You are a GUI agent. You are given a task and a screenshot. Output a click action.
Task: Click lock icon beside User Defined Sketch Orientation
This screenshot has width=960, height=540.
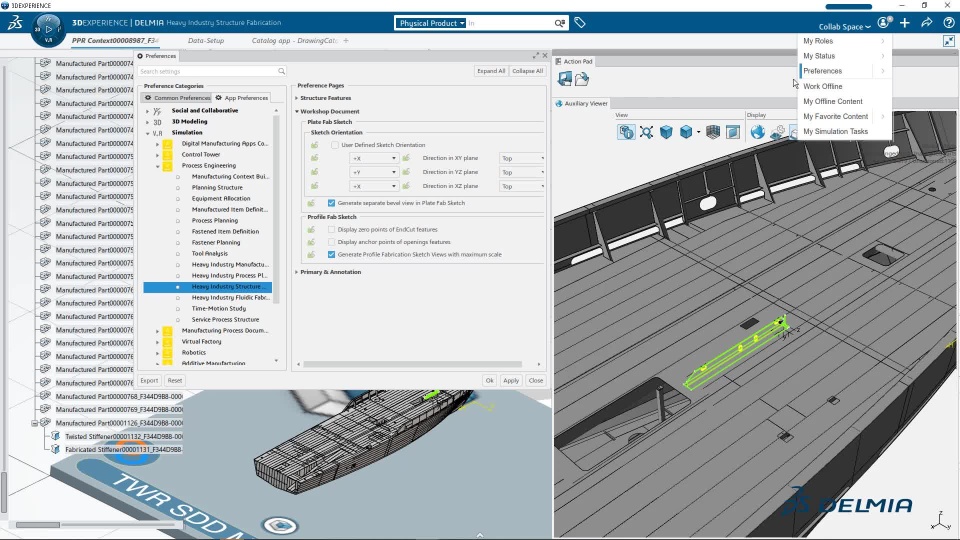coord(314,145)
